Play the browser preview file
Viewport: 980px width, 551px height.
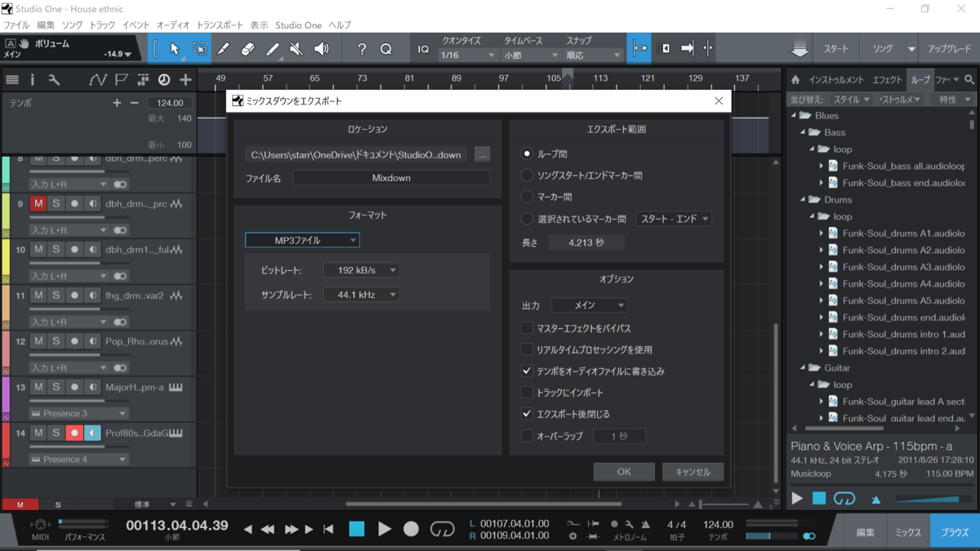(797, 498)
